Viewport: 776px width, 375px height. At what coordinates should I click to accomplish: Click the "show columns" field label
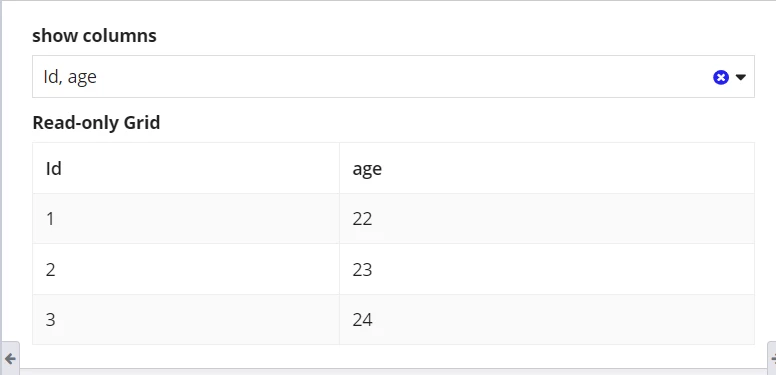[95, 36]
